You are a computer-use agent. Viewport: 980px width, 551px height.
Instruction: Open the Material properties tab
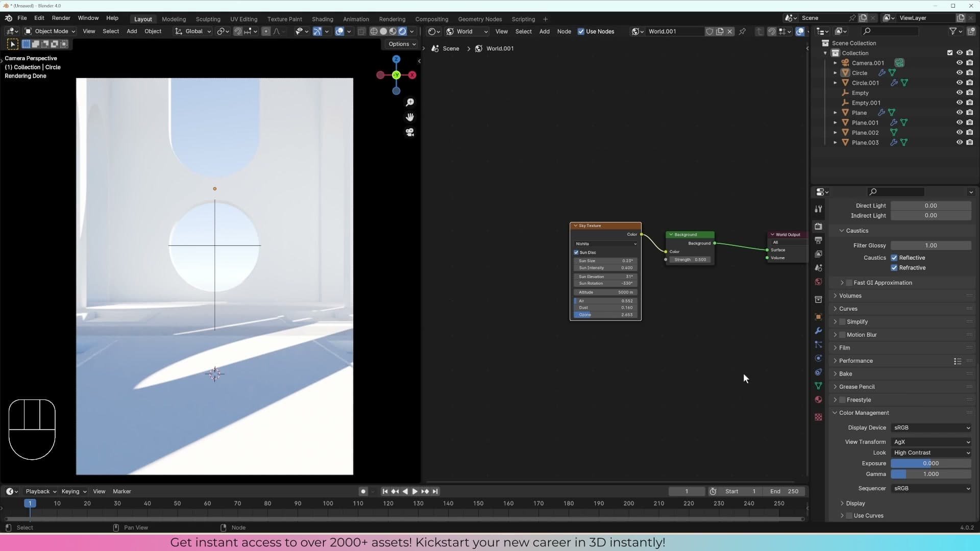[x=818, y=399]
